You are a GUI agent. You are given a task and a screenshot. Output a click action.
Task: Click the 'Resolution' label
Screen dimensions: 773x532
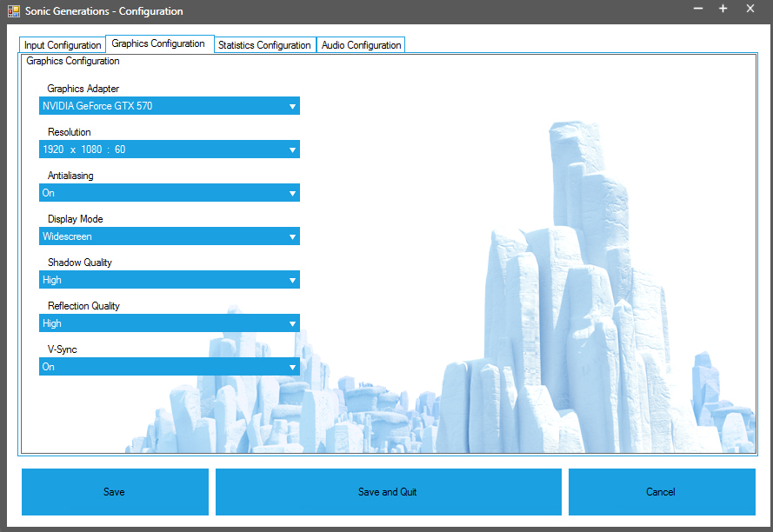tap(70, 132)
